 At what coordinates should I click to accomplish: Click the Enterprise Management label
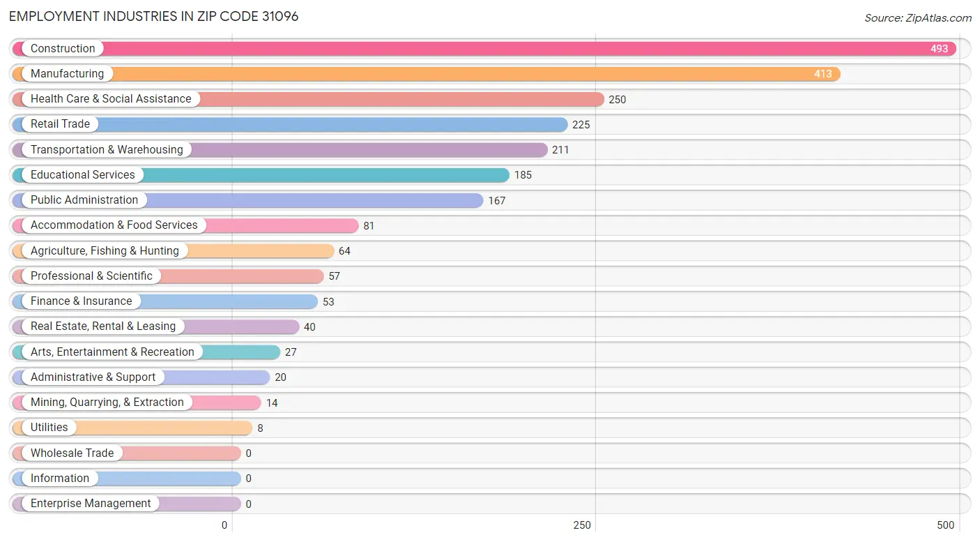(x=91, y=504)
